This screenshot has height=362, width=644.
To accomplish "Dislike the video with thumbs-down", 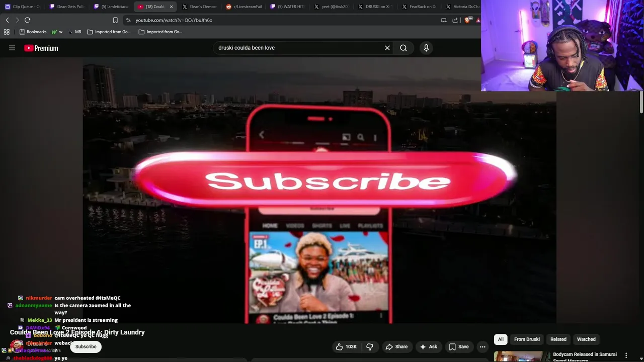I will coord(370,346).
